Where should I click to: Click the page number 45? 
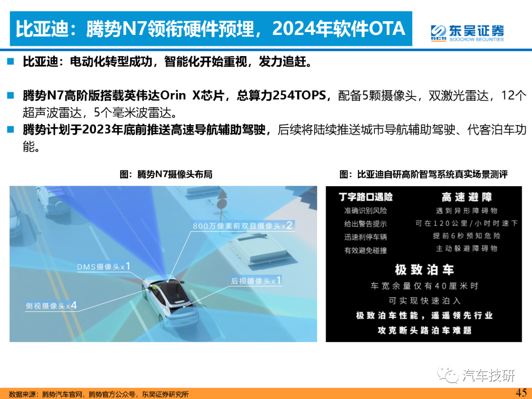point(521,393)
